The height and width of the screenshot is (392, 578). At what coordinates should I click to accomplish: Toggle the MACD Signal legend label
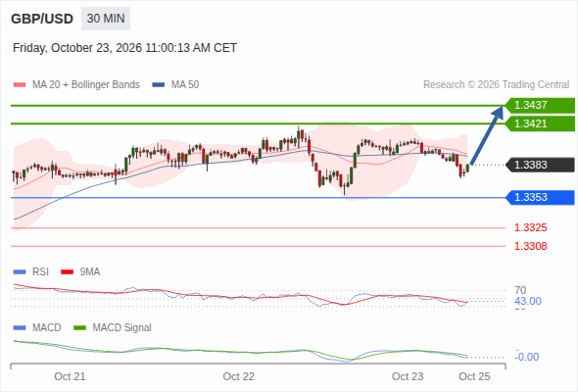[x=122, y=328]
